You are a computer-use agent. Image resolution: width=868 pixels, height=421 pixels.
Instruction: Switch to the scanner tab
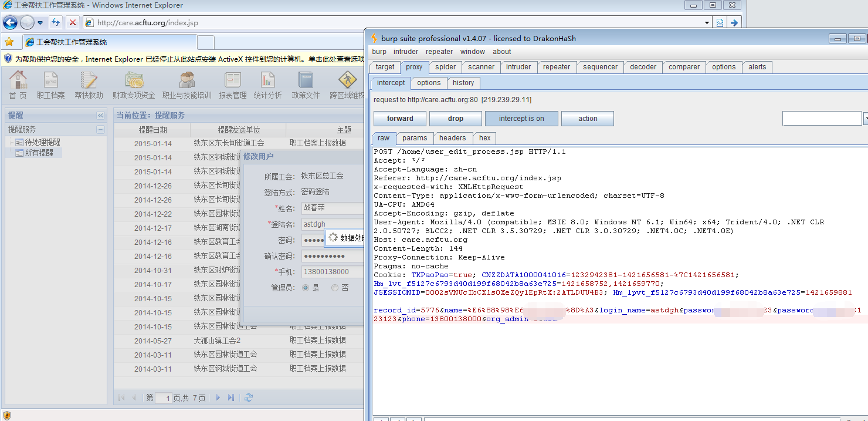click(x=482, y=67)
